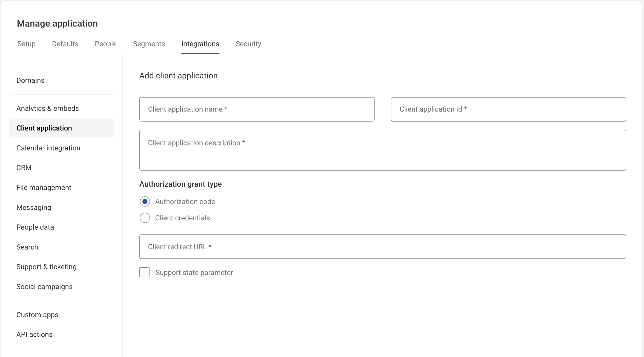Click the Client application description box
Image resolution: width=644 pixels, height=357 pixels.
(382, 150)
